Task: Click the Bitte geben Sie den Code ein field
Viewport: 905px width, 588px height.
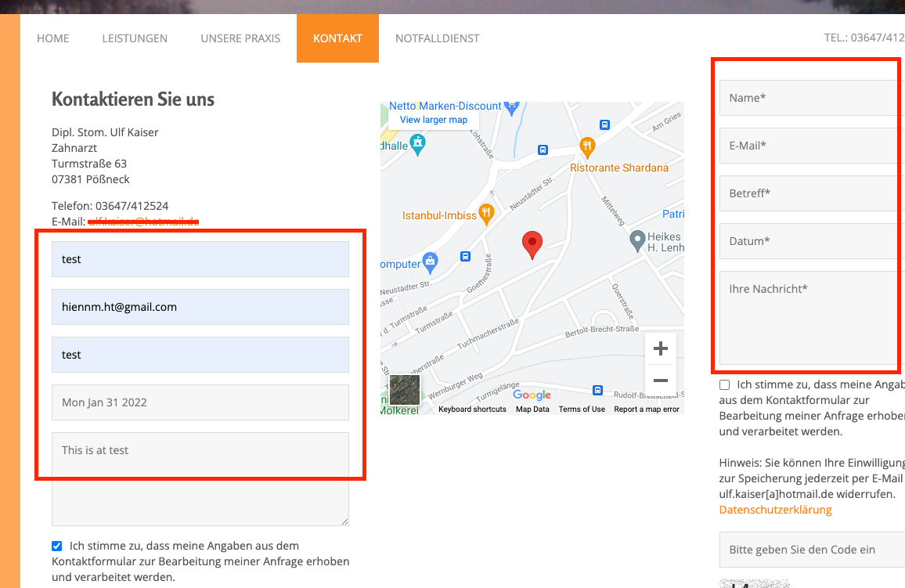Action: coord(810,550)
